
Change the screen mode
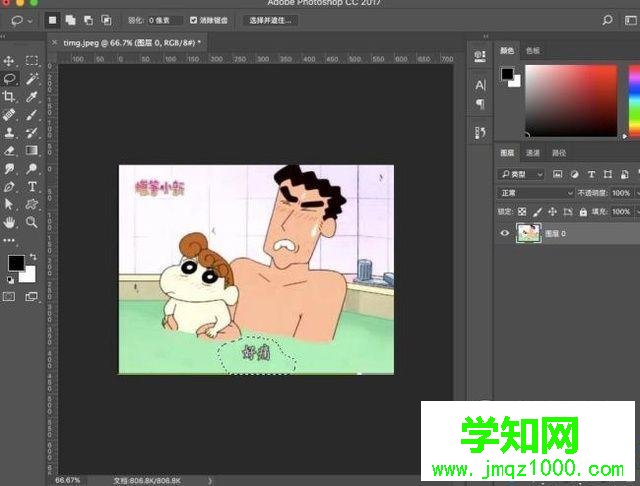coord(32,297)
